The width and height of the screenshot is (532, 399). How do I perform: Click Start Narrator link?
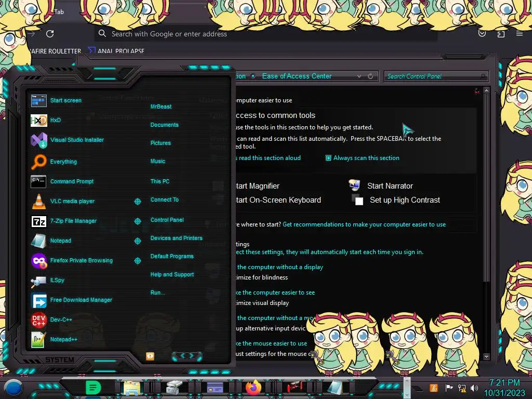coord(390,186)
